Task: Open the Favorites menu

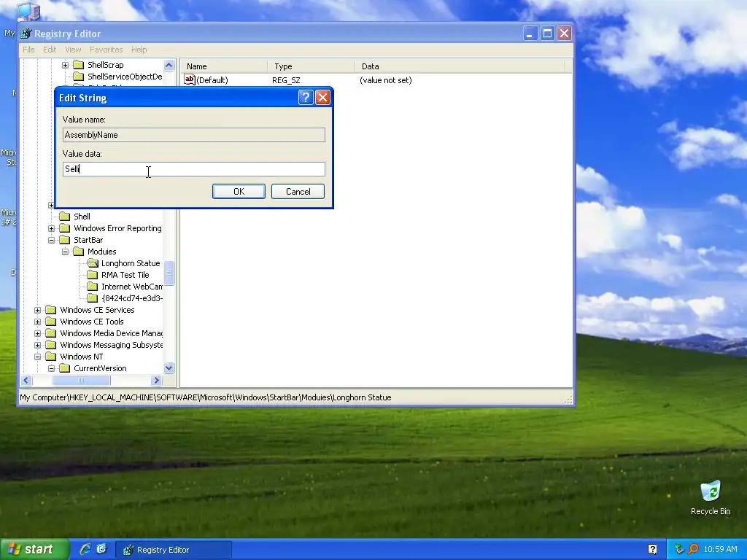Action: tap(107, 50)
